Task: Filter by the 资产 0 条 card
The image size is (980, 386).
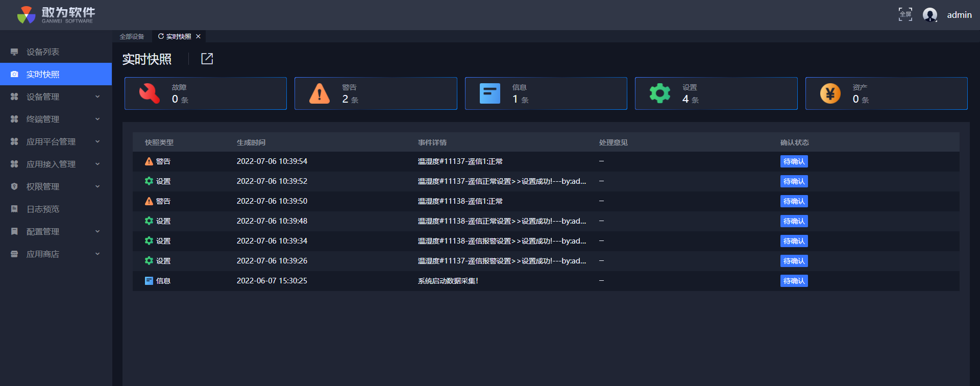Action: tap(887, 93)
